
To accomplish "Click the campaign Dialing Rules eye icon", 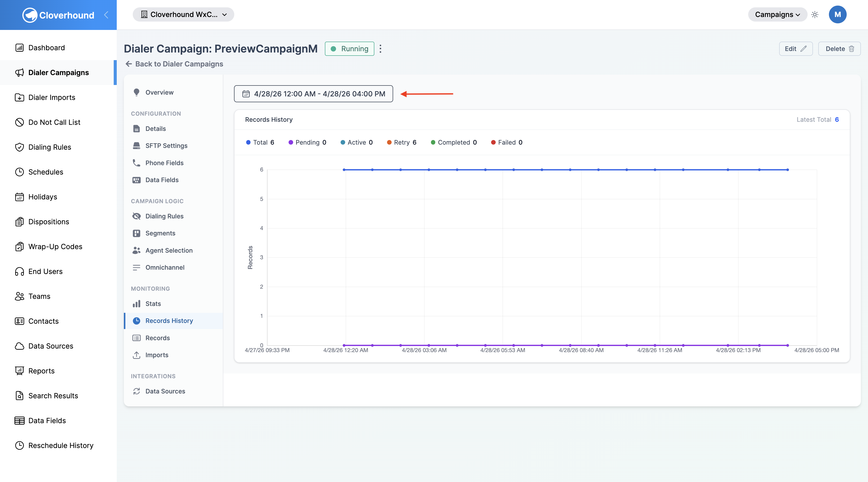I will (x=137, y=216).
